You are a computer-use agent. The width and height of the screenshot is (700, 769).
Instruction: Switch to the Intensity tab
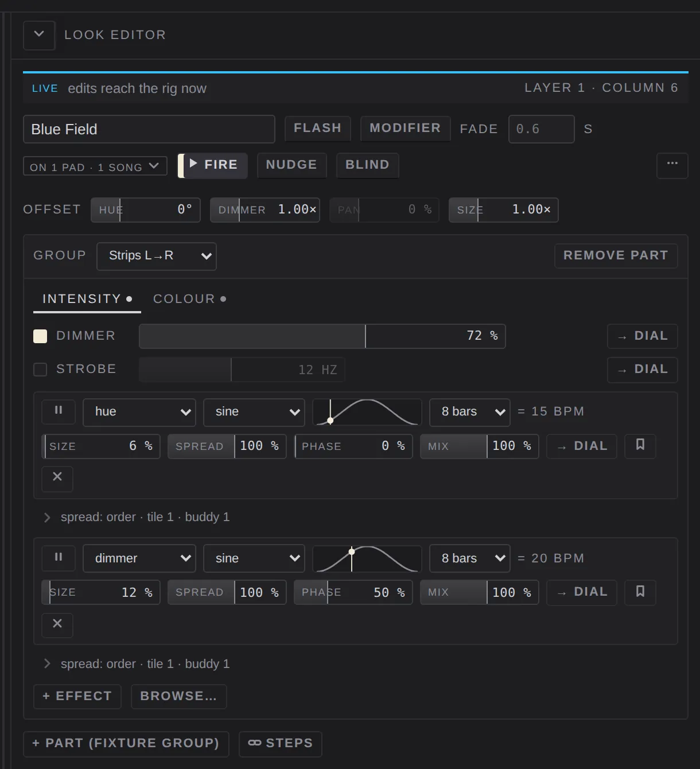coord(87,299)
